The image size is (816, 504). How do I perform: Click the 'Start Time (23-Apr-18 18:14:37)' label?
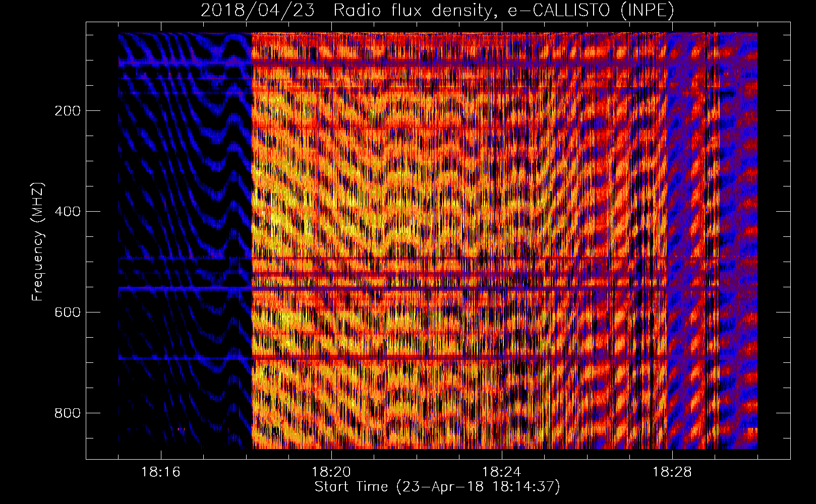tap(437, 487)
